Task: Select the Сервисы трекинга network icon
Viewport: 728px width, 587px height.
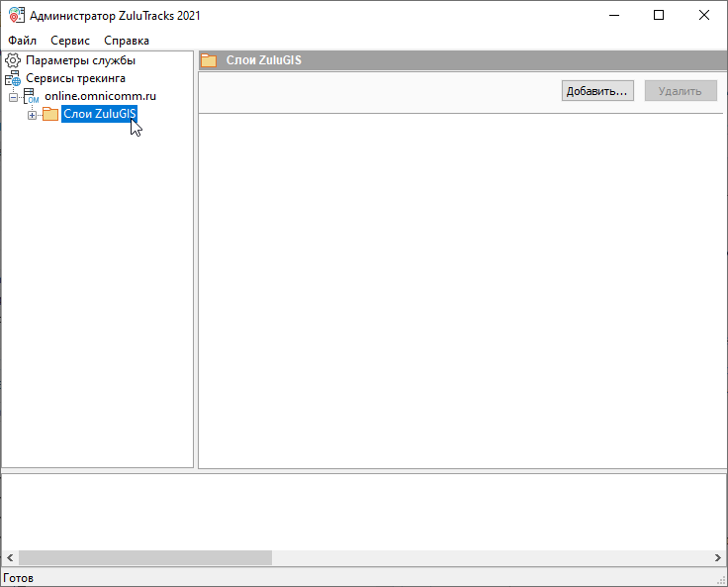Action: coord(13,78)
